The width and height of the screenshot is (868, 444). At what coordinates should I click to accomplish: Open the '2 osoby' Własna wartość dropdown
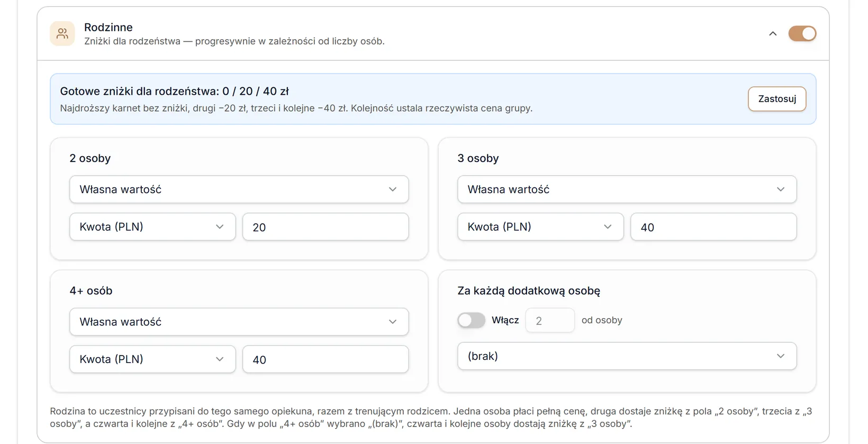pyautogui.click(x=239, y=189)
